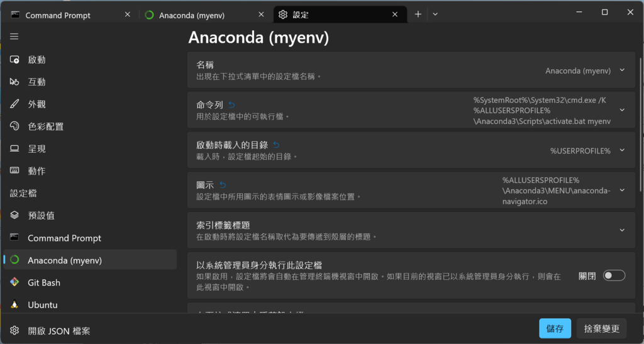Viewport: 644px width, 344px height.
Task: Close the 設定 tab
Action: coord(395,14)
